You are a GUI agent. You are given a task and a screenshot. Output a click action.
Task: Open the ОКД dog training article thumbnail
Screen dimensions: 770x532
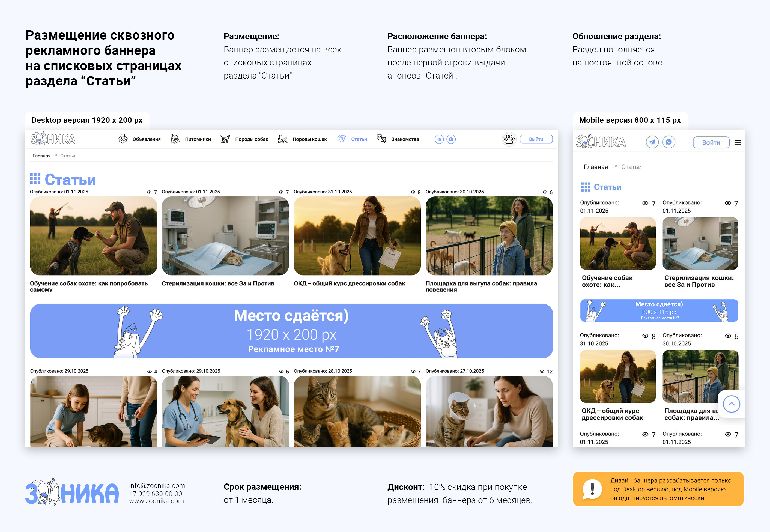pos(357,236)
